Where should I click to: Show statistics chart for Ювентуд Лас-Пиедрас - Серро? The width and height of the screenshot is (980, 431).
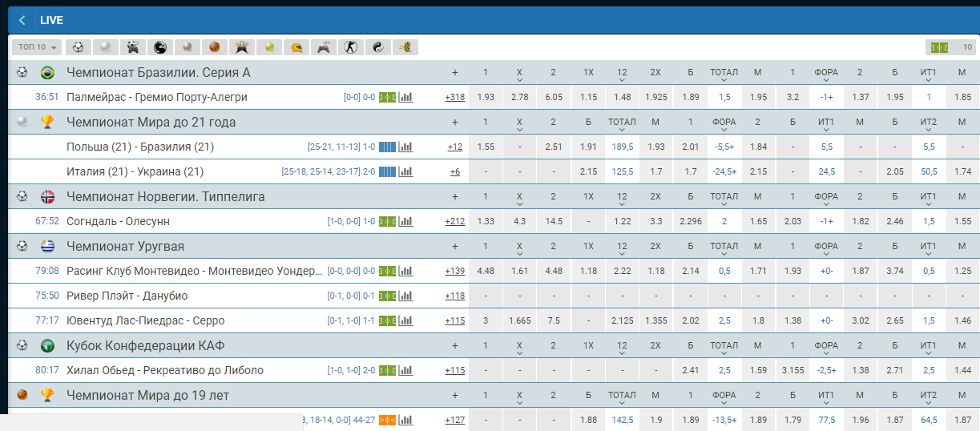(406, 320)
